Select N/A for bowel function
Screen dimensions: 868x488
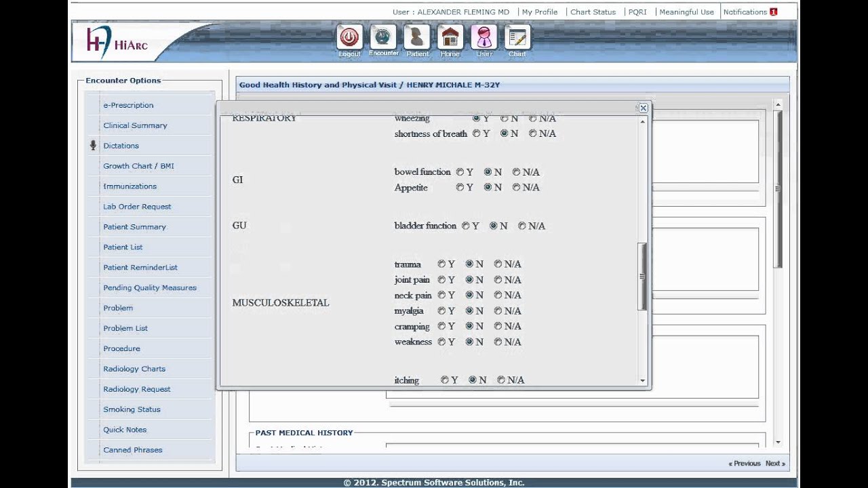pos(517,172)
